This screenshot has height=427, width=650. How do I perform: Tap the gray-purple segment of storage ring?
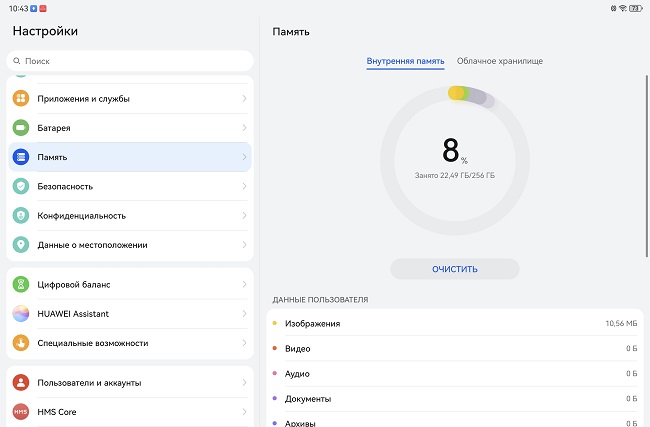point(477,96)
